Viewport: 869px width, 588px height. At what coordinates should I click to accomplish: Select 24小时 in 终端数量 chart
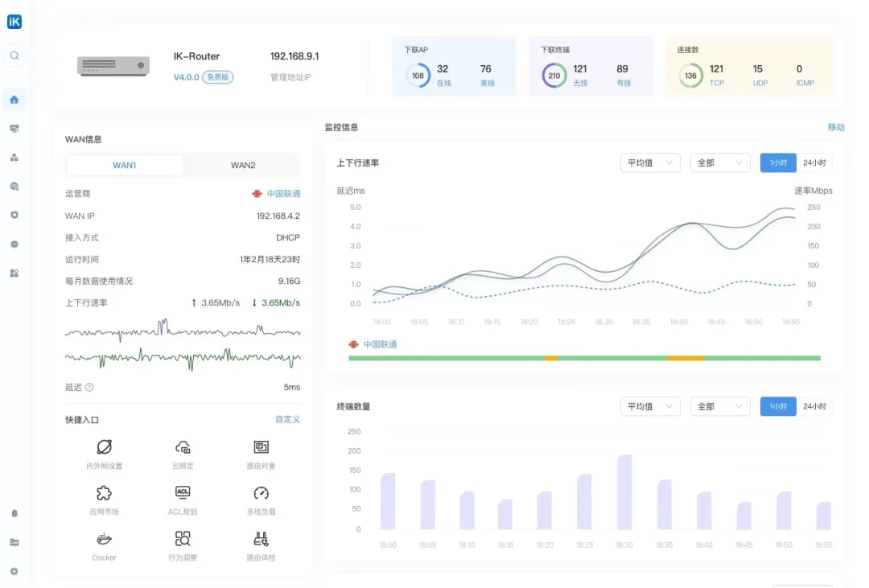tap(814, 407)
